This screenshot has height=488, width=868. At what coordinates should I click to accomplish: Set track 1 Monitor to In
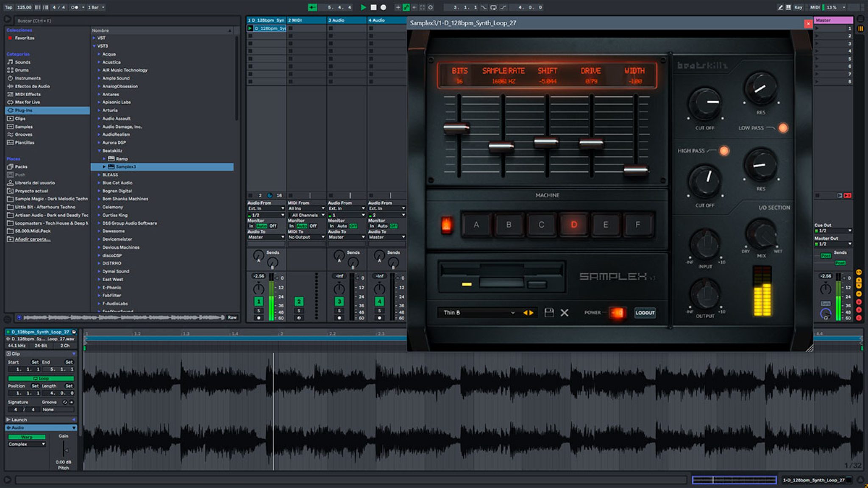pyautogui.click(x=251, y=226)
